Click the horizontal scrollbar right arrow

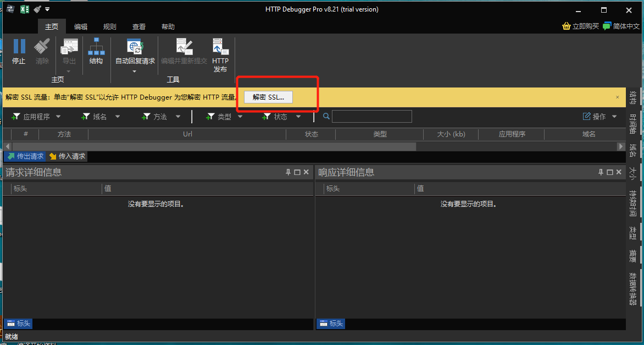(x=621, y=146)
